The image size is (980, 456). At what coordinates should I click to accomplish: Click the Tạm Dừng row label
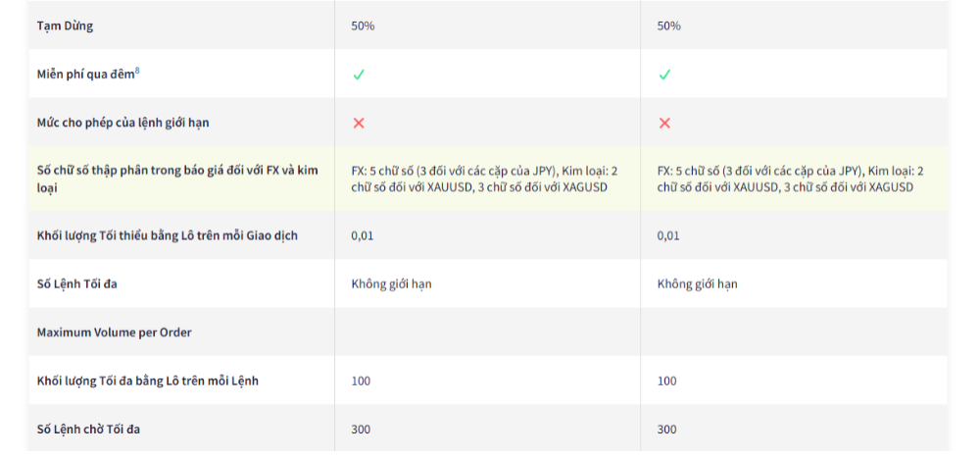(65, 25)
